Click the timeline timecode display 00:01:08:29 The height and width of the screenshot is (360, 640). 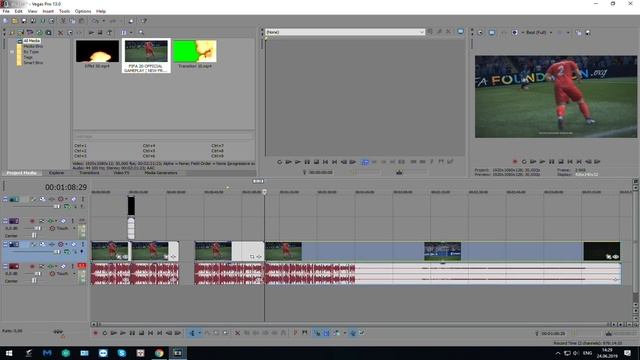(66, 187)
